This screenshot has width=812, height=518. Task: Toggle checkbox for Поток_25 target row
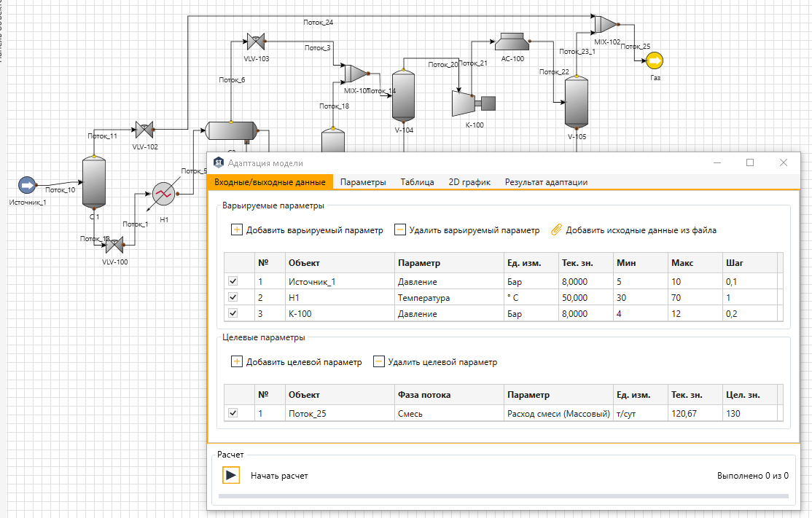(233, 413)
